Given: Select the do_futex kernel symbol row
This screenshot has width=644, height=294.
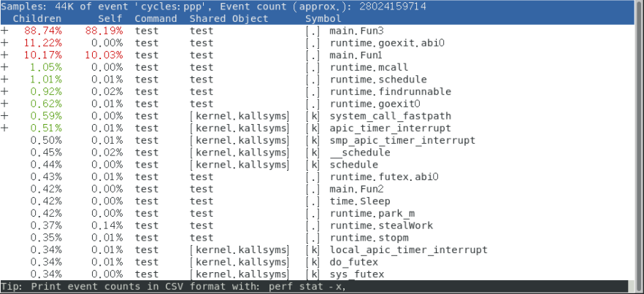Looking at the screenshot, I should point(354,262).
